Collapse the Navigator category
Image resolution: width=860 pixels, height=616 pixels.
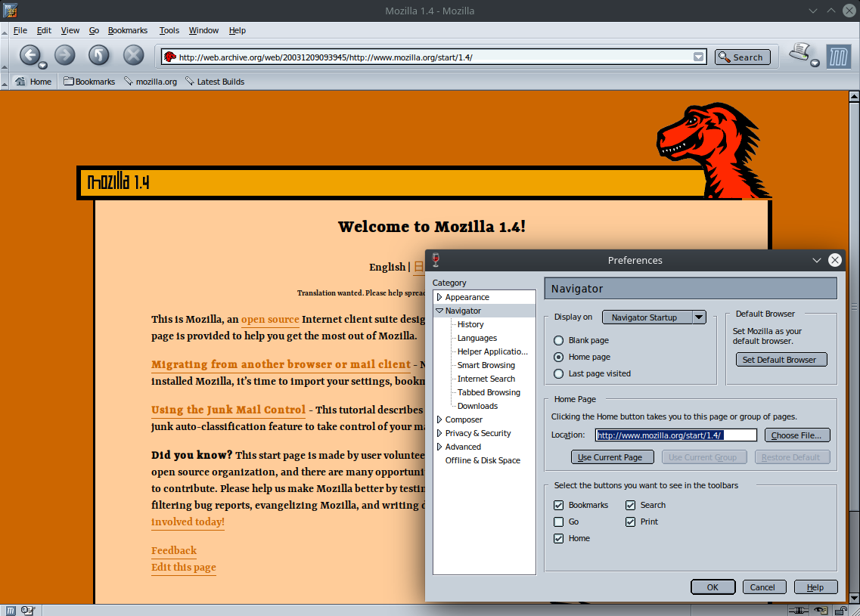point(439,311)
